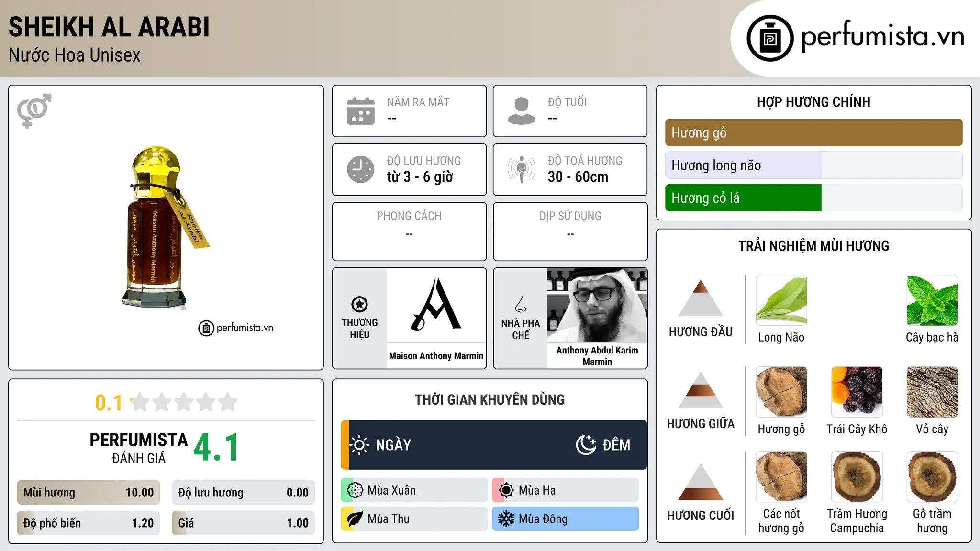Click the Mùa Hạ season bar

tap(566, 490)
